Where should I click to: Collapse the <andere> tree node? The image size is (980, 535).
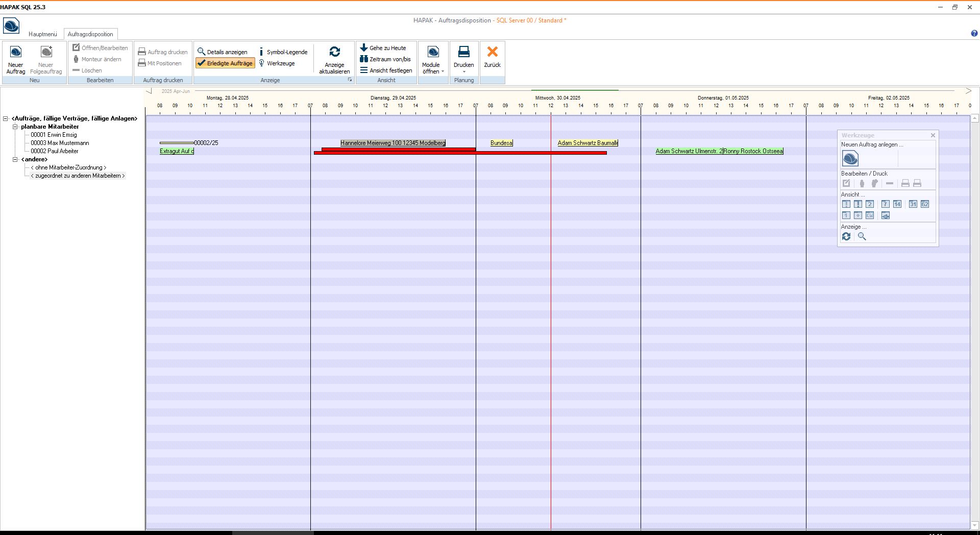click(15, 159)
